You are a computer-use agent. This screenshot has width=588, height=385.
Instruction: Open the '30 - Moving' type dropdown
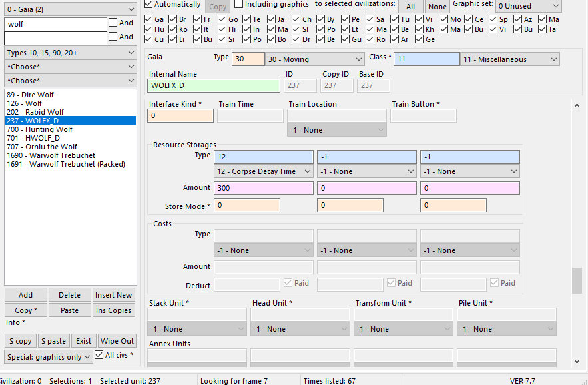pos(315,59)
